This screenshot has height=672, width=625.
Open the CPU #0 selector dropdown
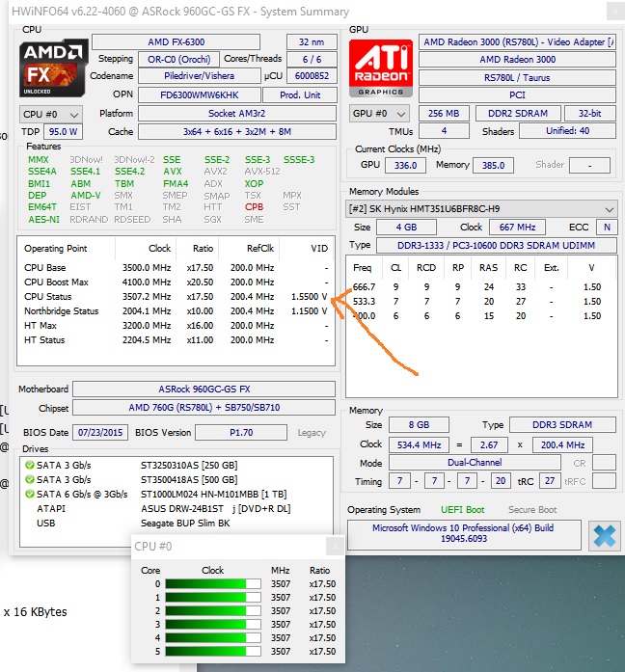pyautogui.click(x=50, y=115)
